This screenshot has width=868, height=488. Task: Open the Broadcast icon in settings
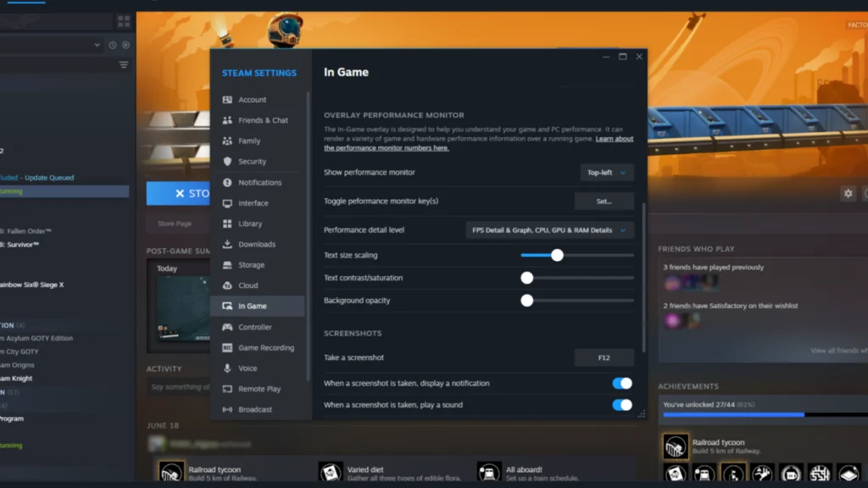pos(227,409)
